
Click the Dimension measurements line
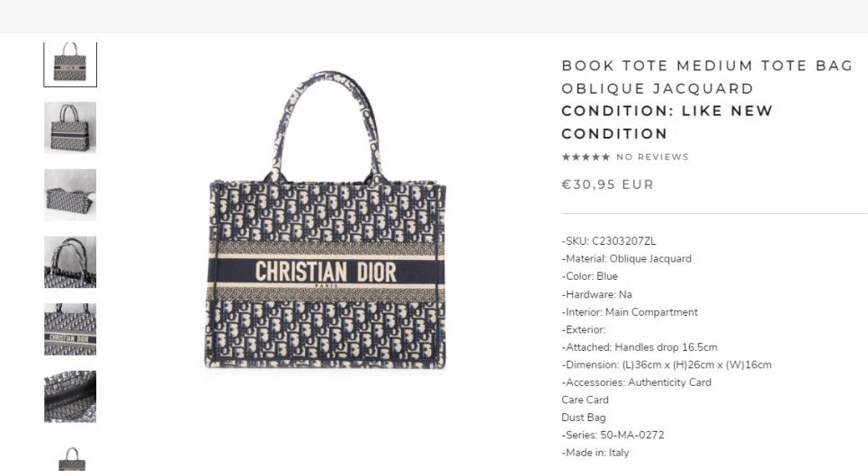click(667, 364)
